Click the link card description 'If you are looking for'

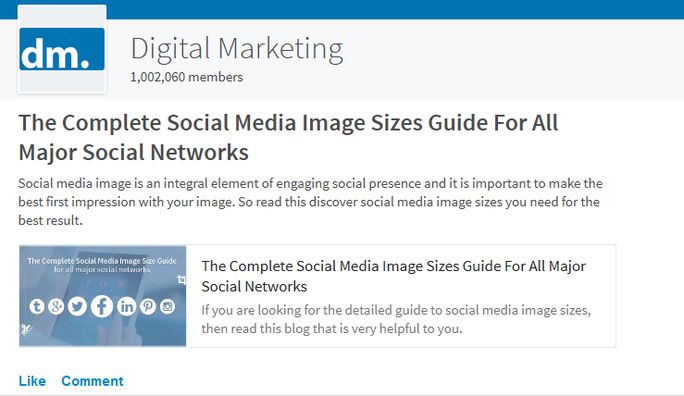[x=396, y=319]
